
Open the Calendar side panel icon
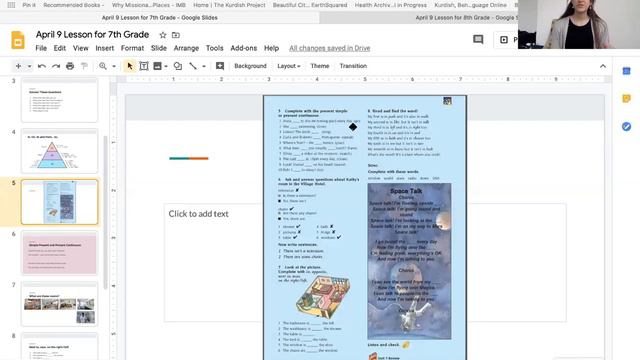(x=626, y=71)
